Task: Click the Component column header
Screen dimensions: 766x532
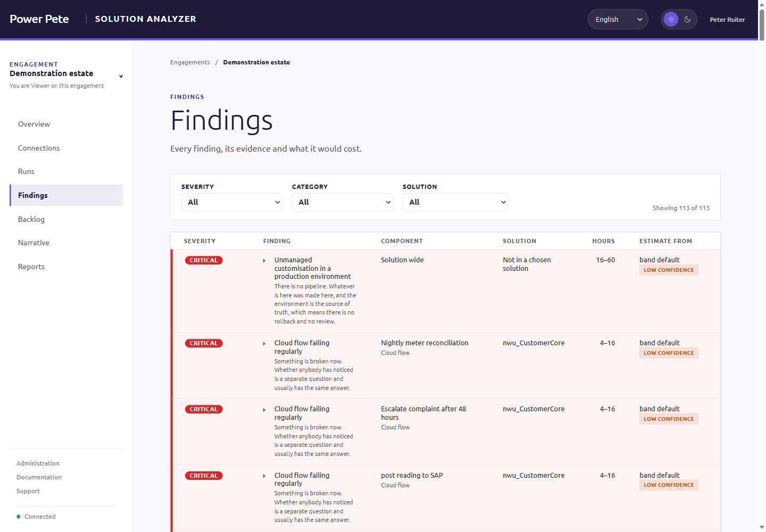Action: pos(402,241)
